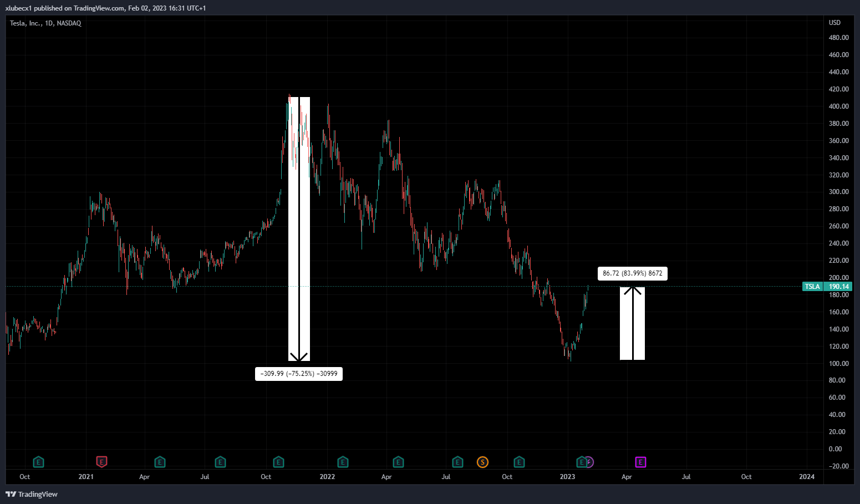Click the 440.00 price axis label

[838, 72]
